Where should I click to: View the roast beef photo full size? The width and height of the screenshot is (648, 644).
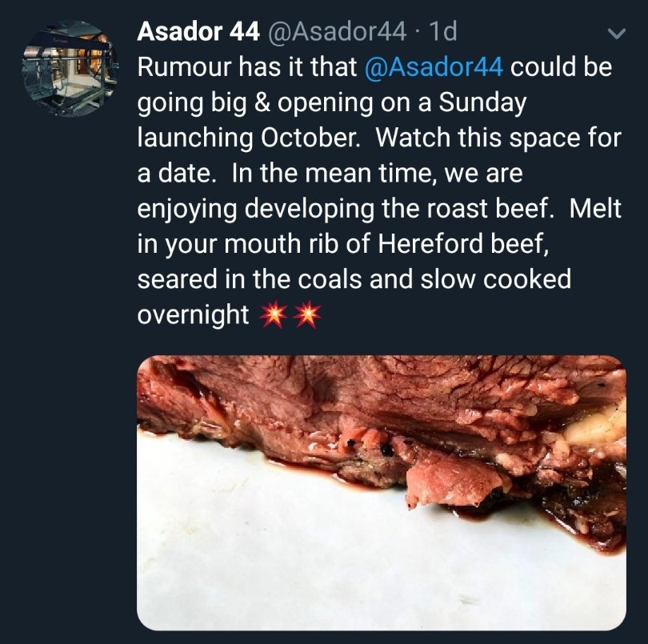click(382, 492)
